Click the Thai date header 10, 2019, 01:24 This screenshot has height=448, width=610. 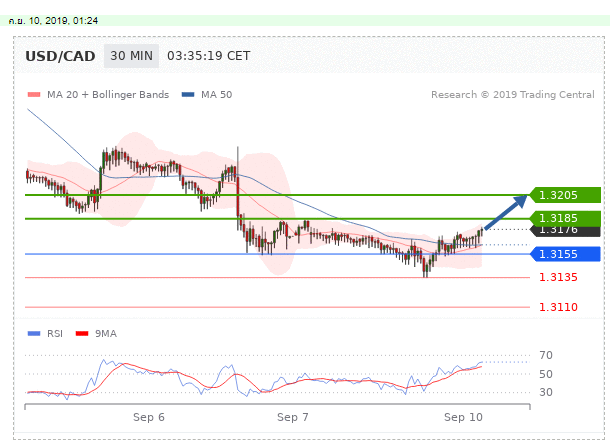click(53, 21)
